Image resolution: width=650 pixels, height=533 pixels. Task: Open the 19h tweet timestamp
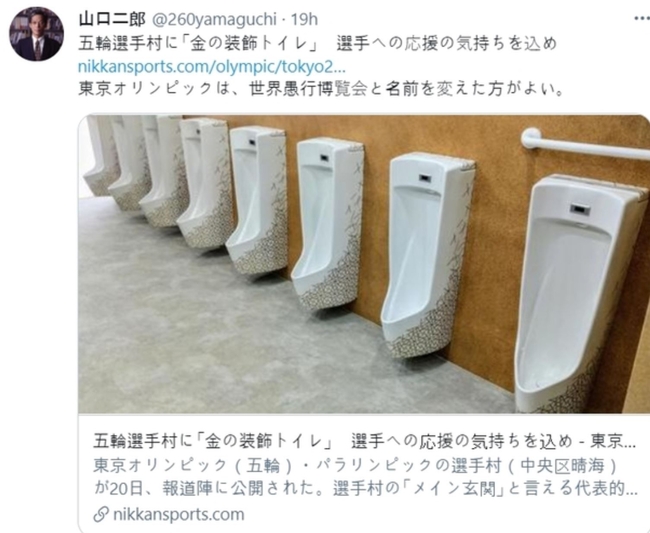304,19
